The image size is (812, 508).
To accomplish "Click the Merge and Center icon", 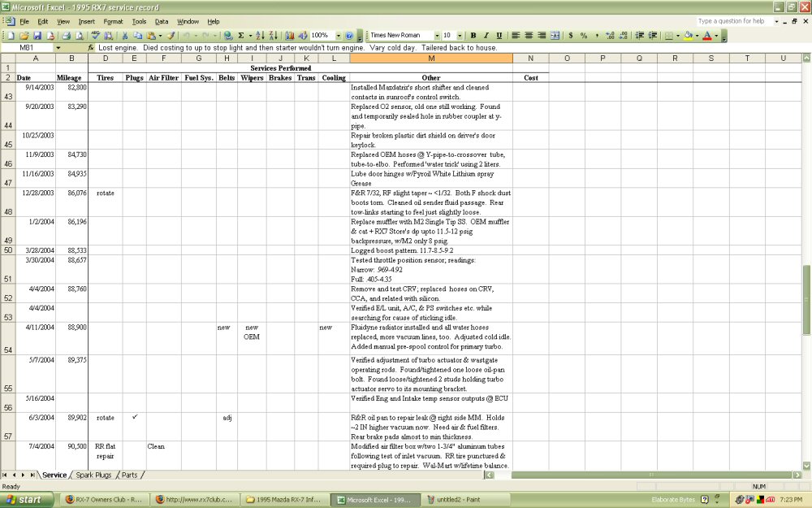I will coord(555,35).
